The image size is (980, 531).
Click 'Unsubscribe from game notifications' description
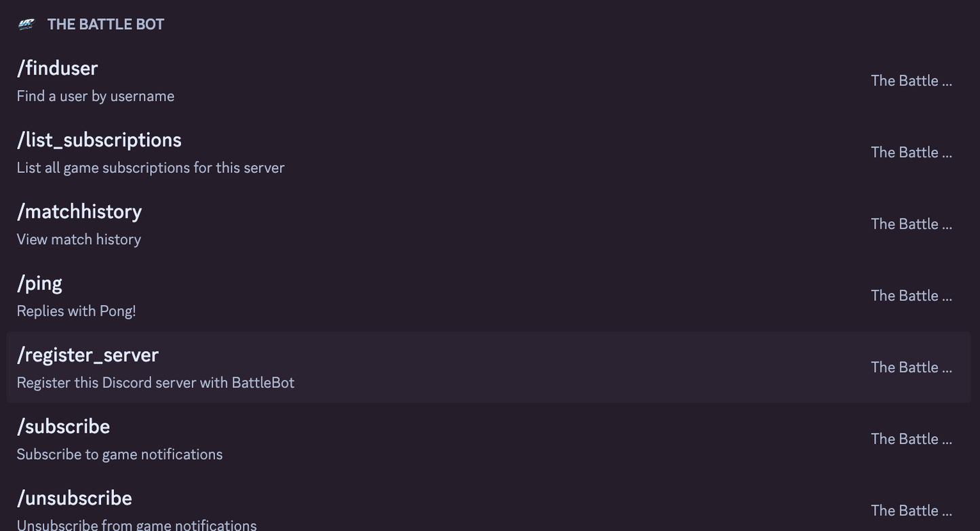click(137, 525)
